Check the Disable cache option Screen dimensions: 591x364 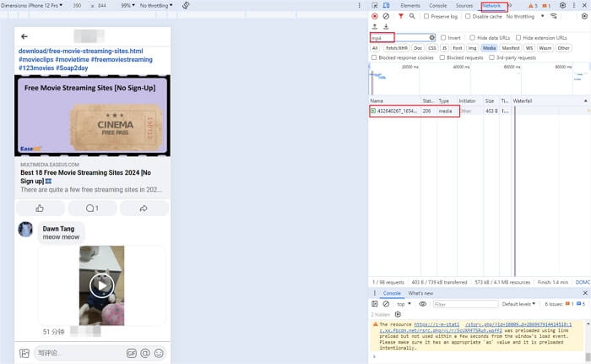pyautogui.click(x=468, y=16)
